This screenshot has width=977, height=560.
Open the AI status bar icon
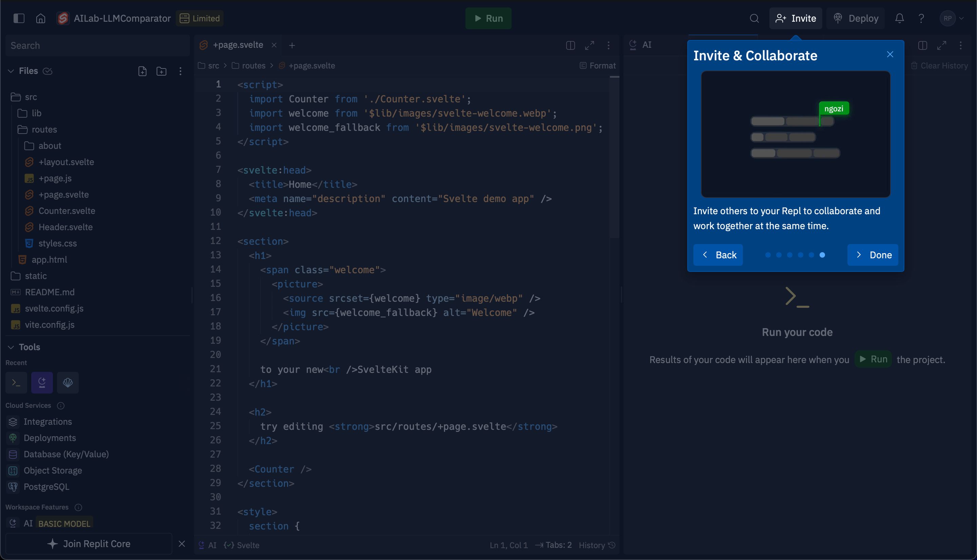(x=207, y=545)
